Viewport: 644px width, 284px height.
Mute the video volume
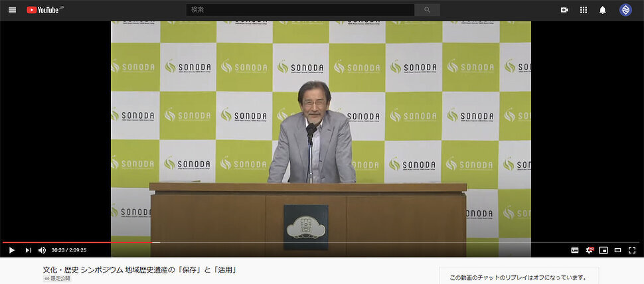click(x=42, y=250)
